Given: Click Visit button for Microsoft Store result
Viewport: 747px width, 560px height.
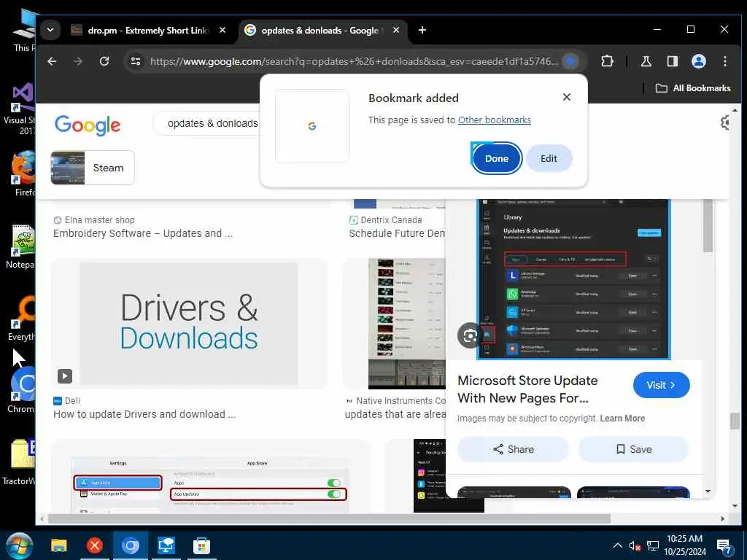Looking at the screenshot, I should coord(661,385).
